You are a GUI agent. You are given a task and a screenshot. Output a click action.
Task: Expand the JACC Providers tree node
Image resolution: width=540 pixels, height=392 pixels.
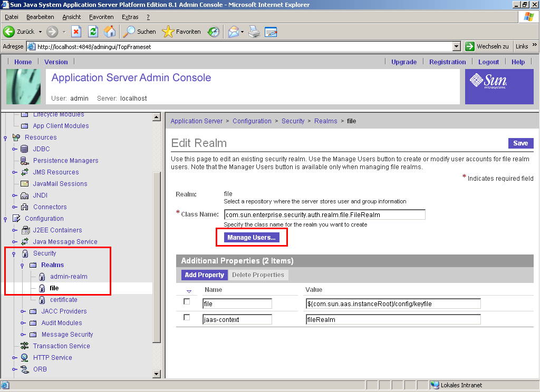pos(23,311)
